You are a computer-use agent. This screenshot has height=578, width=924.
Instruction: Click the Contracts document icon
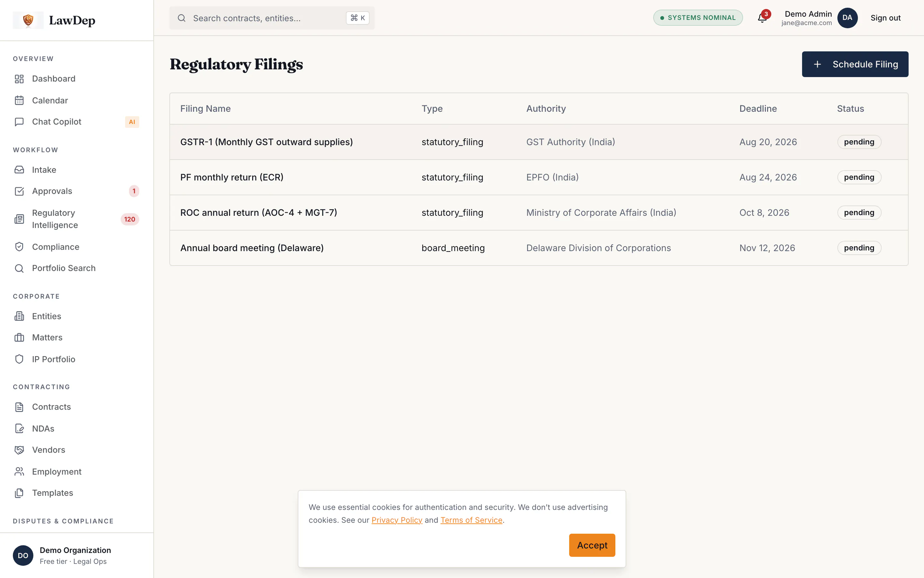tap(19, 407)
